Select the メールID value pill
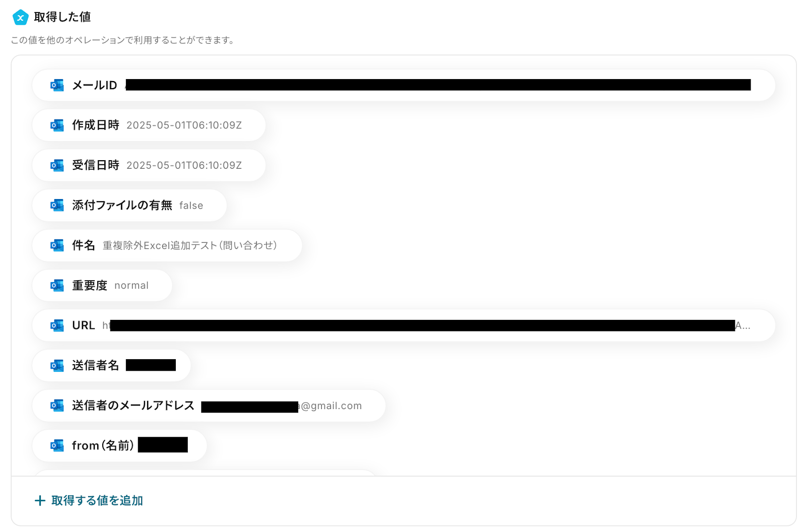Image resolution: width=806 pixels, height=532 pixels. coord(404,85)
